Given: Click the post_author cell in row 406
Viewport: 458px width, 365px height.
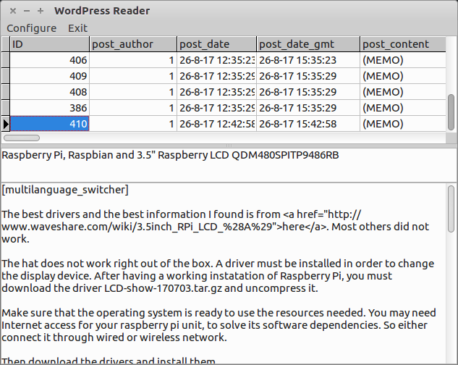Looking at the screenshot, I should pos(133,60).
